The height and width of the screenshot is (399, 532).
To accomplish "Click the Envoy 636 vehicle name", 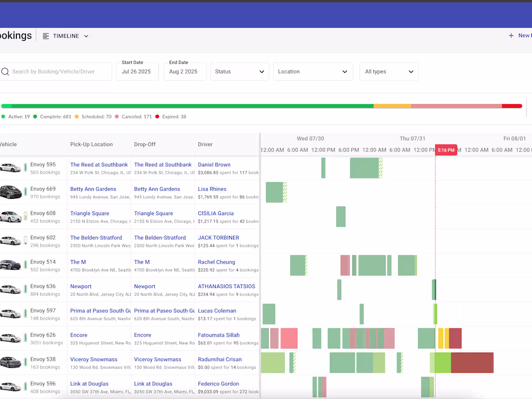I will pos(43,286).
